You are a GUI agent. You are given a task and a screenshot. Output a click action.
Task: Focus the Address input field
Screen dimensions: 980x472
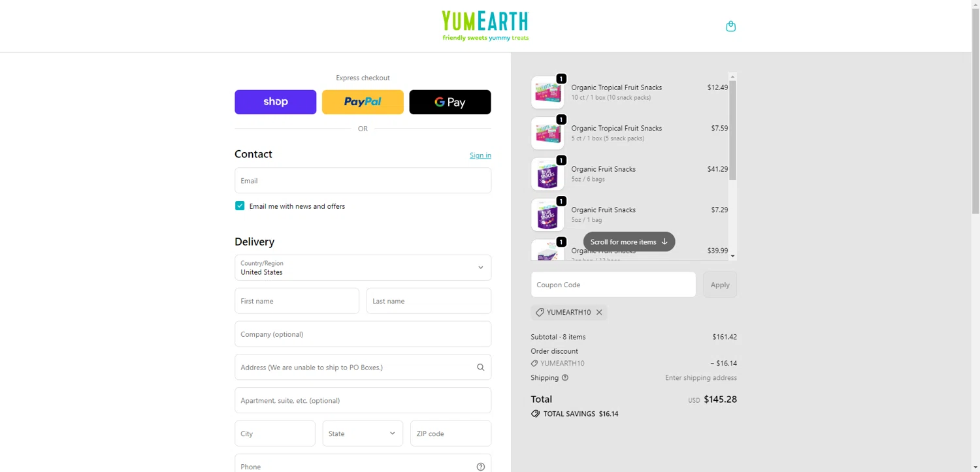363,367
